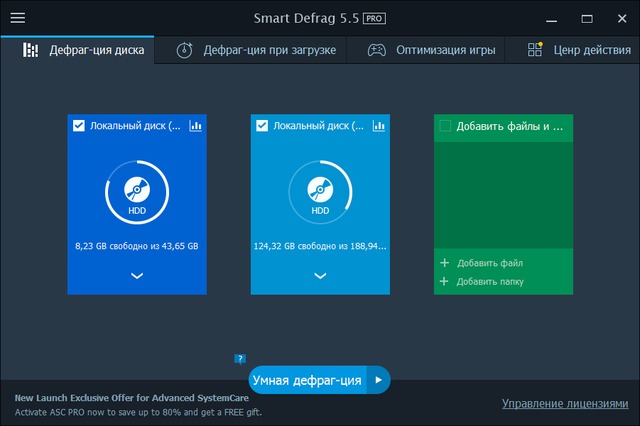Click the HDD disc icon on second disk

pyautogui.click(x=320, y=189)
